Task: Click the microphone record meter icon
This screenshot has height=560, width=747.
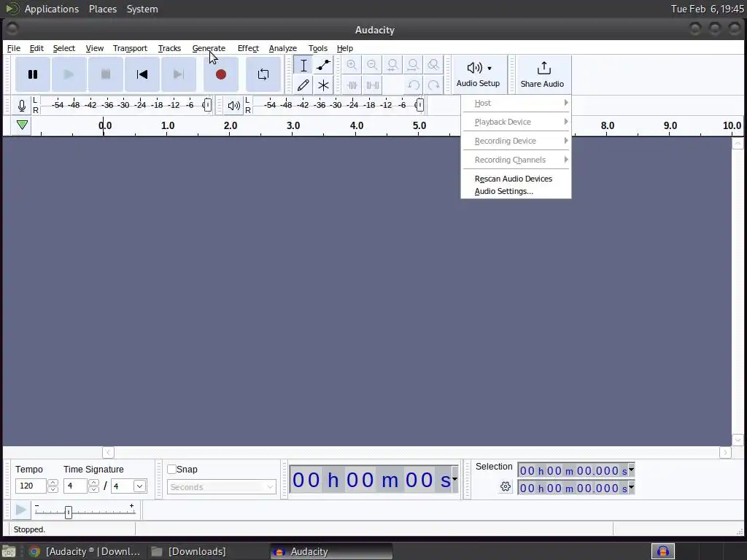Action: pos(21,105)
